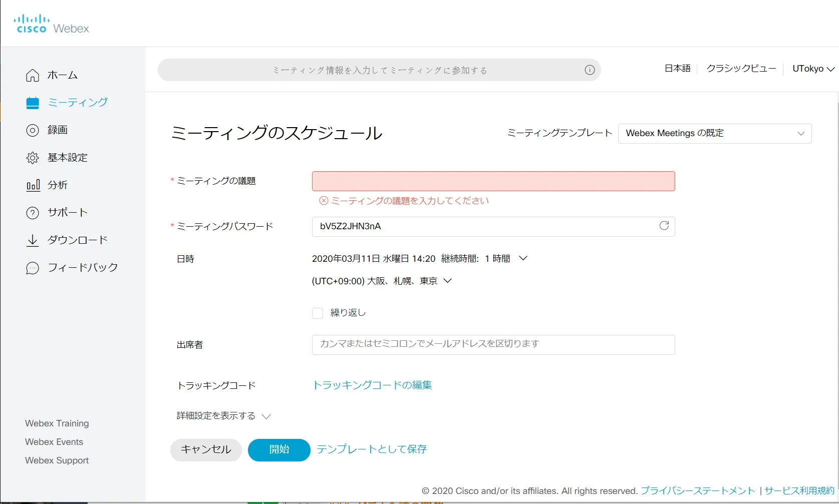Image resolution: width=839 pixels, height=504 pixels.
Task: Click the attendee email input field
Action: [493, 344]
